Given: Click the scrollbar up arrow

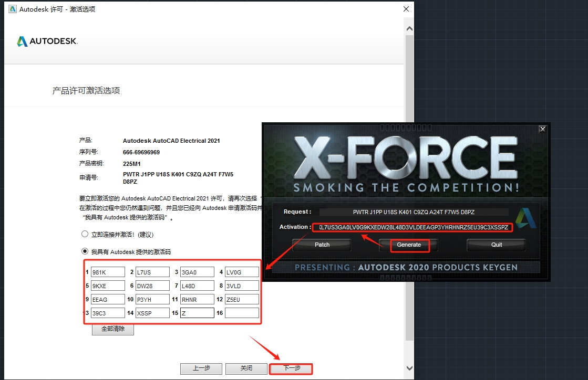Looking at the screenshot, I should (409, 28).
